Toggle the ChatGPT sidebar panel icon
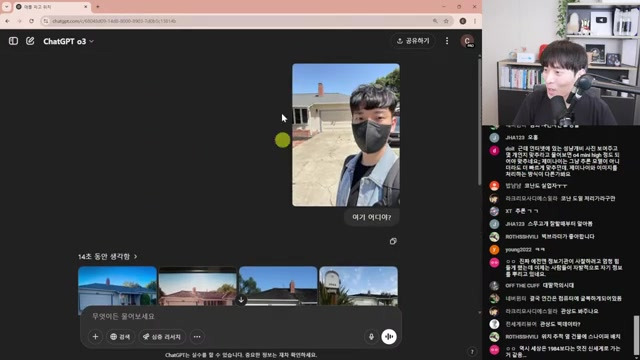The image size is (640, 360). point(13,41)
